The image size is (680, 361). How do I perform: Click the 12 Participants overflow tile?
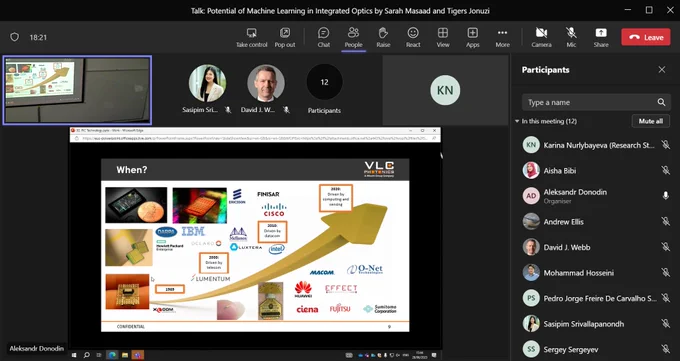pyautogui.click(x=324, y=89)
